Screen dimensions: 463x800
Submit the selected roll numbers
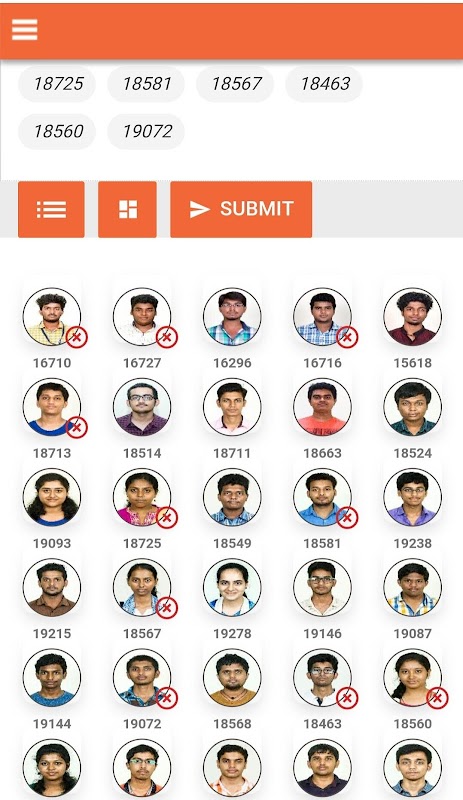click(x=241, y=209)
